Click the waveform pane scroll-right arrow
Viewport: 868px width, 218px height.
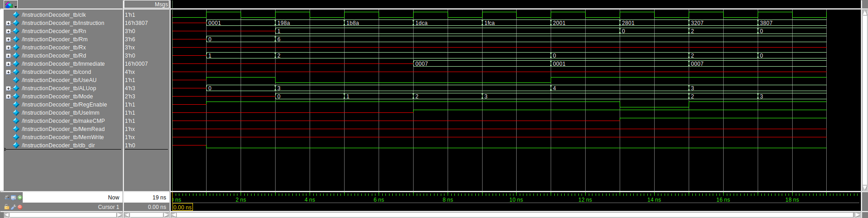pyautogui.click(x=857, y=215)
